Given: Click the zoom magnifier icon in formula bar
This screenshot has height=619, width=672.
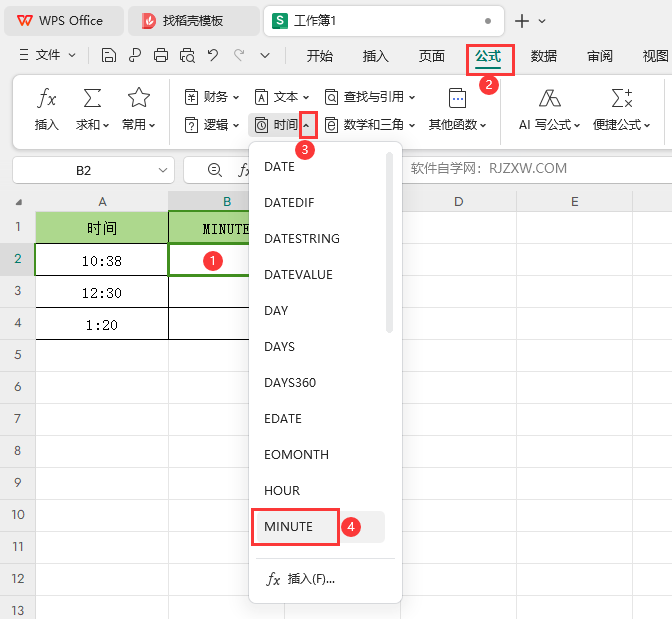Looking at the screenshot, I should 214,170.
